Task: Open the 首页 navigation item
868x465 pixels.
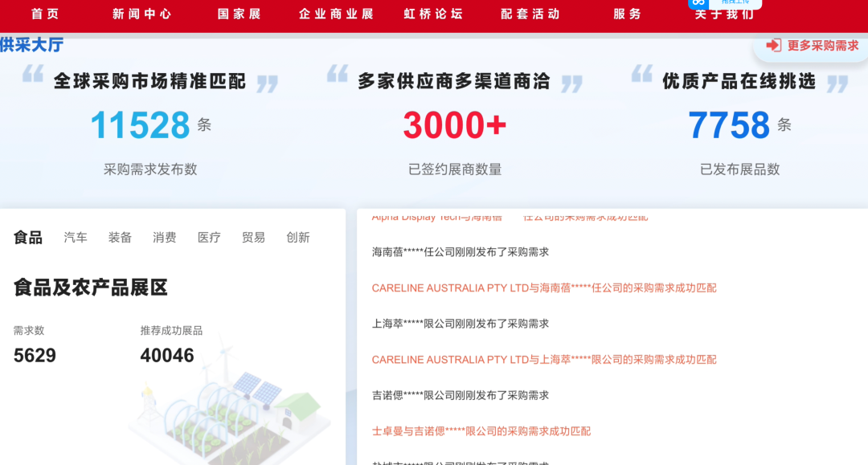Action: (x=45, y=14)
